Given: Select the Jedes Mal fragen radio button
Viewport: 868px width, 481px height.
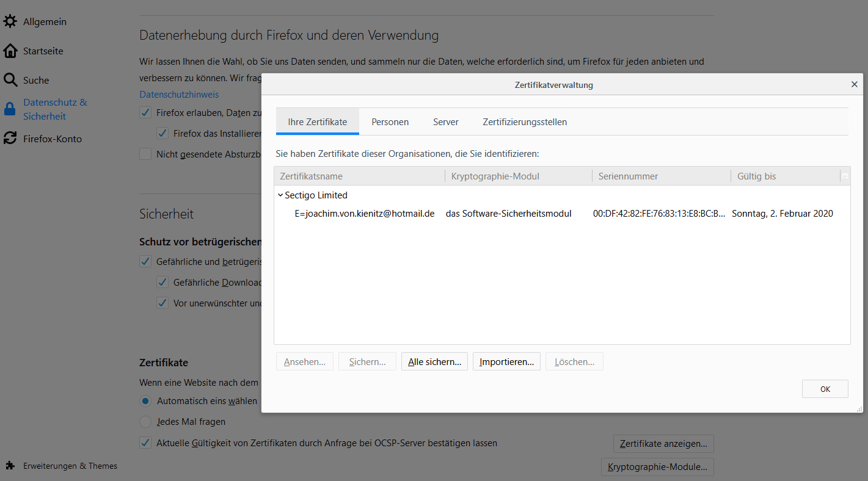Looking at the screenshot, I should [x=145, y=422].
